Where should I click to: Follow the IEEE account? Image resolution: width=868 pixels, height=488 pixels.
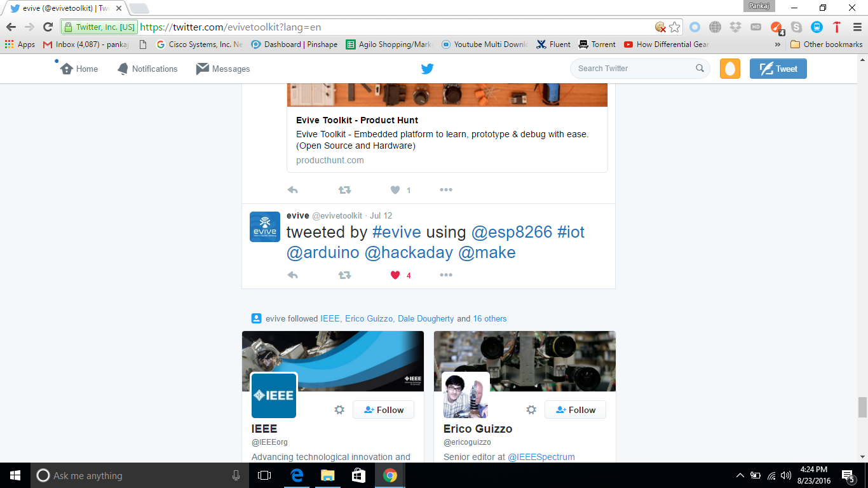[383, 410]
